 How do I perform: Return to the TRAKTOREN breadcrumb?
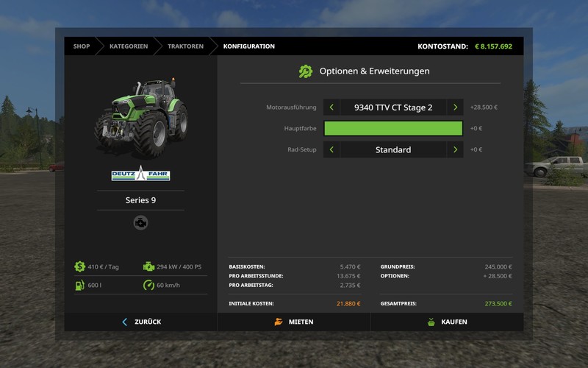185,46
